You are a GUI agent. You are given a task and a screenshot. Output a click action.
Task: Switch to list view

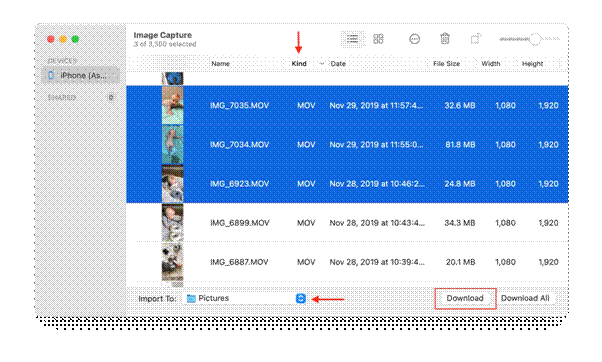click(x=352, y=39)
